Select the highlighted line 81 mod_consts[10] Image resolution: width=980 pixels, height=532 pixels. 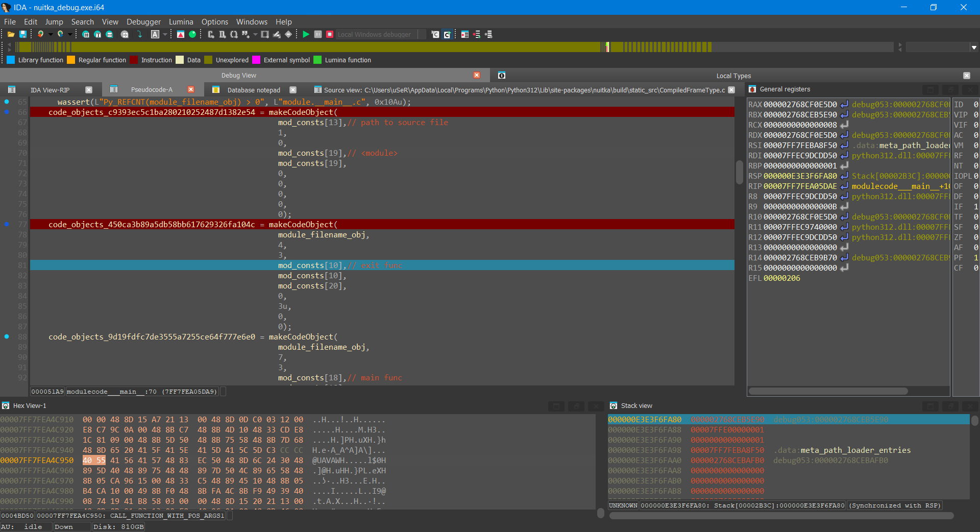point(382,265)
